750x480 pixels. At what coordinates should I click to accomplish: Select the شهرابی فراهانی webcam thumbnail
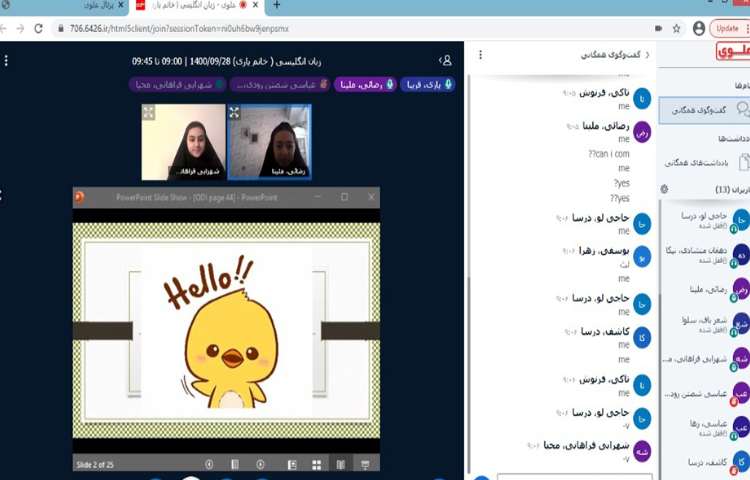184,142
